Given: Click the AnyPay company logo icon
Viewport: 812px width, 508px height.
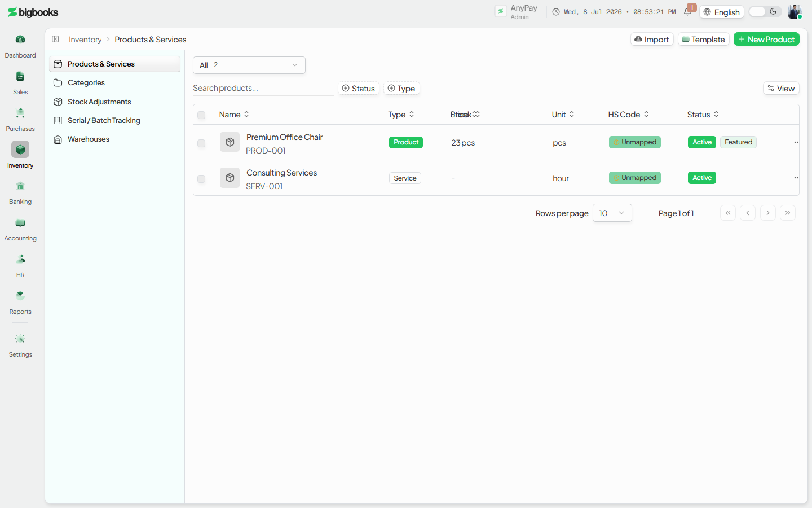Looking at the screenshot, I should (500, 11).
